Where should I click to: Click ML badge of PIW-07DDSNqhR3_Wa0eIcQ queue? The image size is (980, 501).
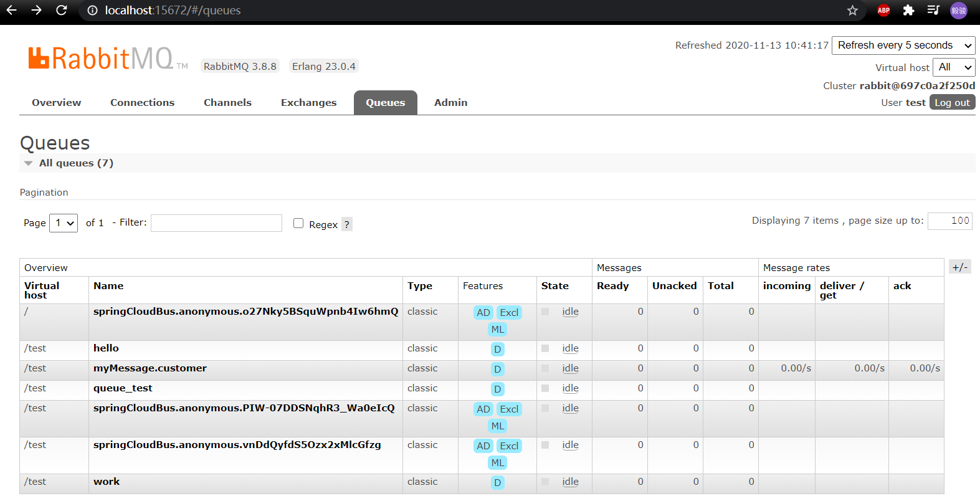pos(497,426)
